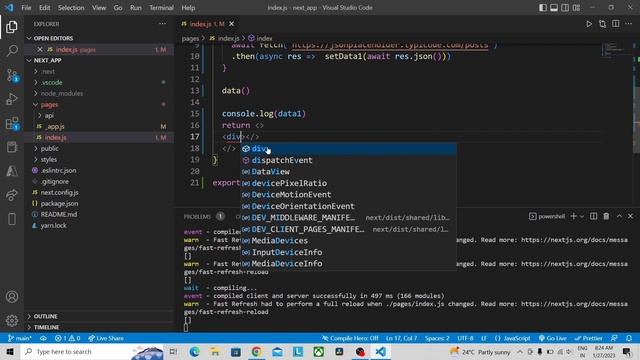Open Windows Start menu
640x360 pixels.
click(x=10, y=351)
